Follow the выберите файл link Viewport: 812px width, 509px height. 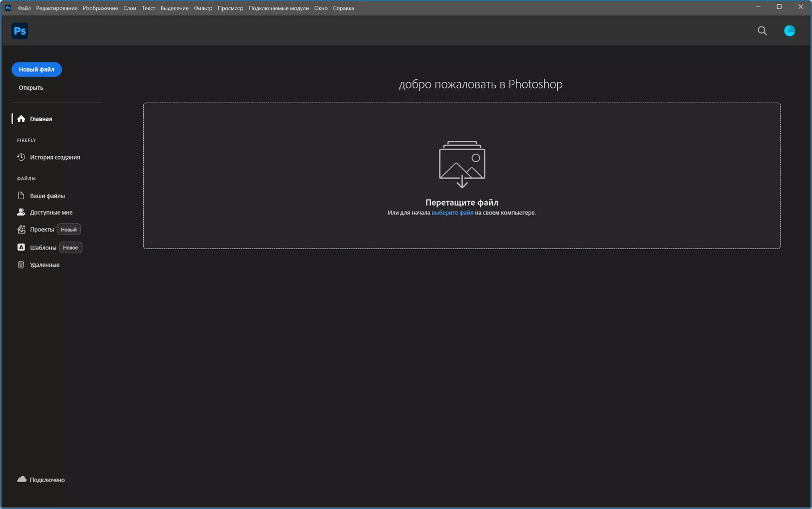pyautogui.click(x=452, y=213)
